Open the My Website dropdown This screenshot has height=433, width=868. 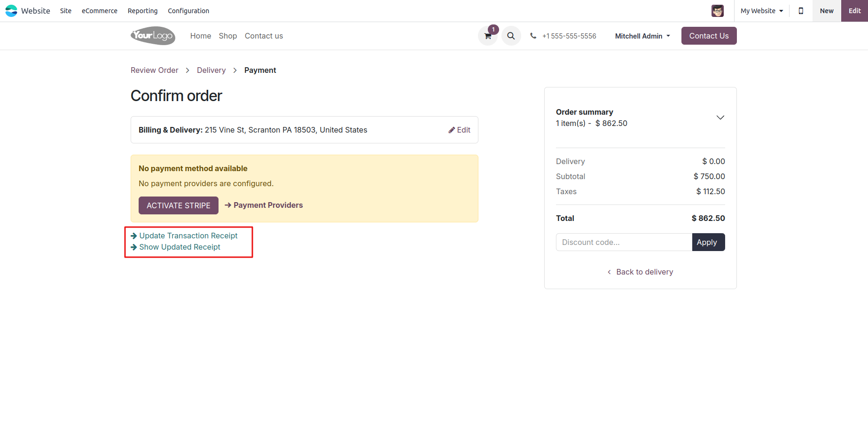[761, 11]
